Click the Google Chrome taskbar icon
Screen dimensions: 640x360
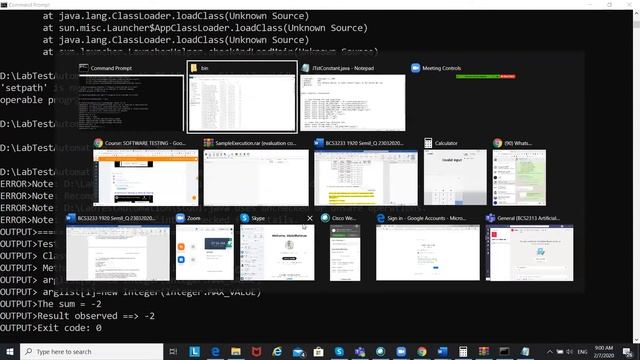[422, 351]
